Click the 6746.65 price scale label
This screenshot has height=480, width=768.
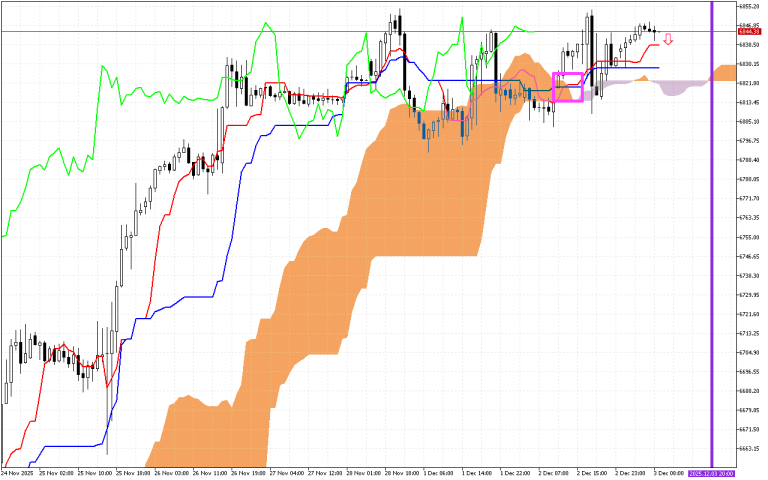click(749, 256)
